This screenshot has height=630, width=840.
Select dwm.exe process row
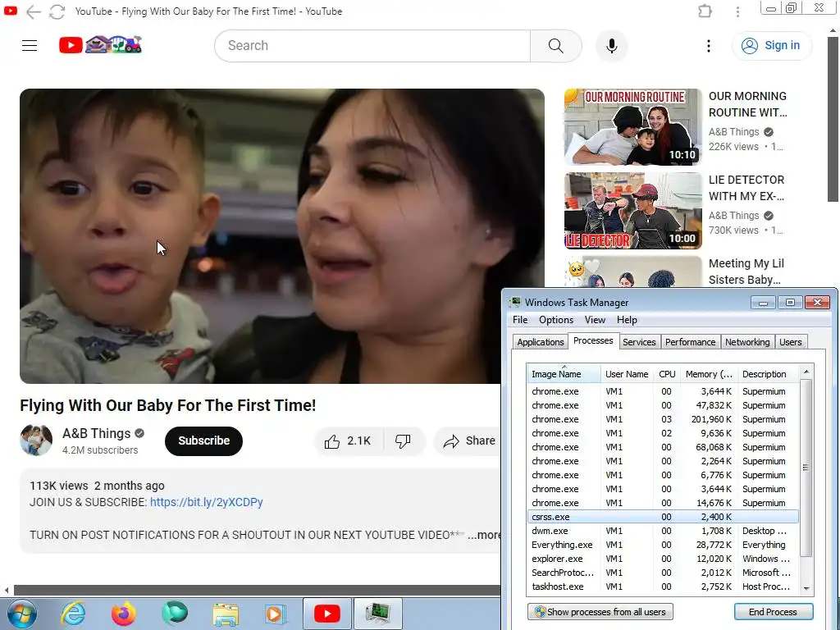point(663,531)
